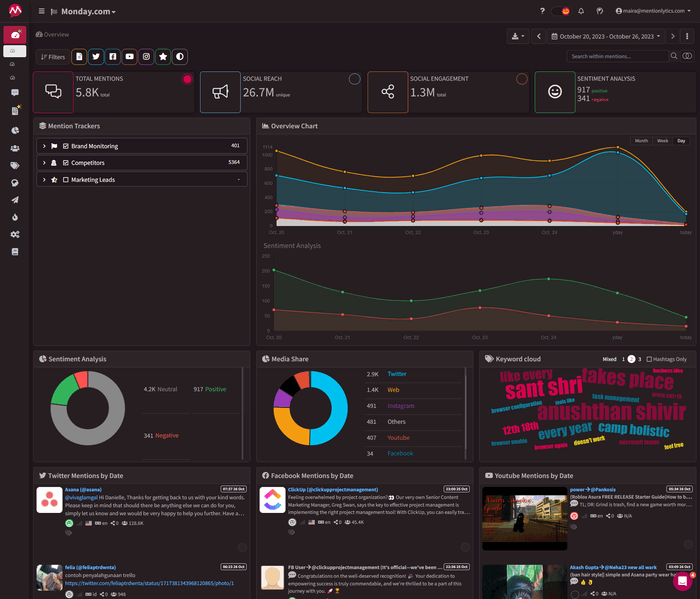Open the gears settings sidebar icon

coord(15,234)
